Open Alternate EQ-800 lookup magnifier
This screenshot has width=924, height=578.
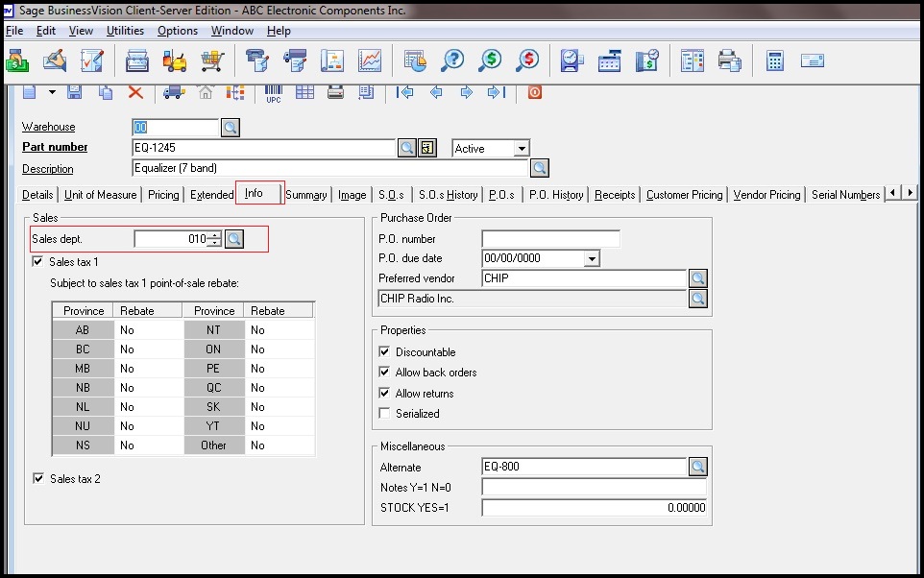(698, 467)
